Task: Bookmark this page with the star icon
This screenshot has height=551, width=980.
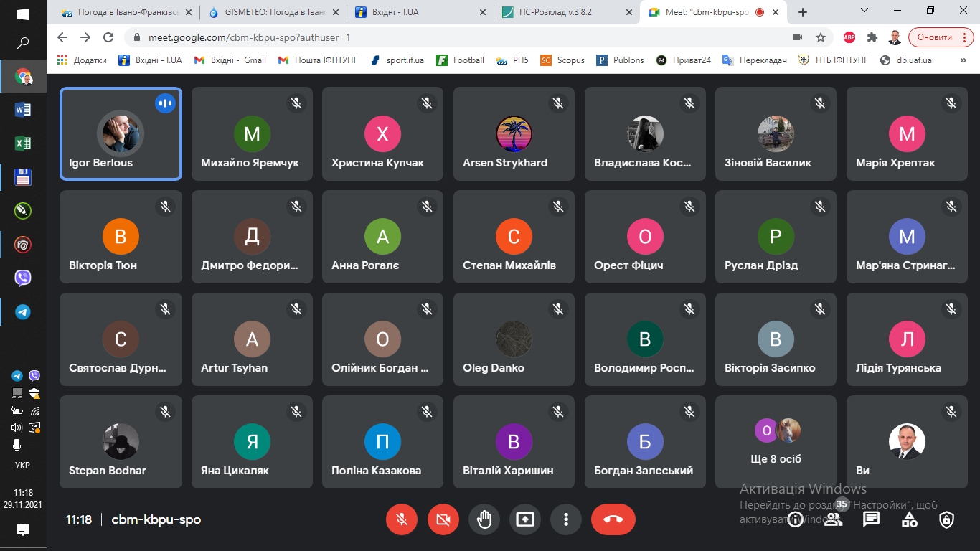Action: pos(821,37)
